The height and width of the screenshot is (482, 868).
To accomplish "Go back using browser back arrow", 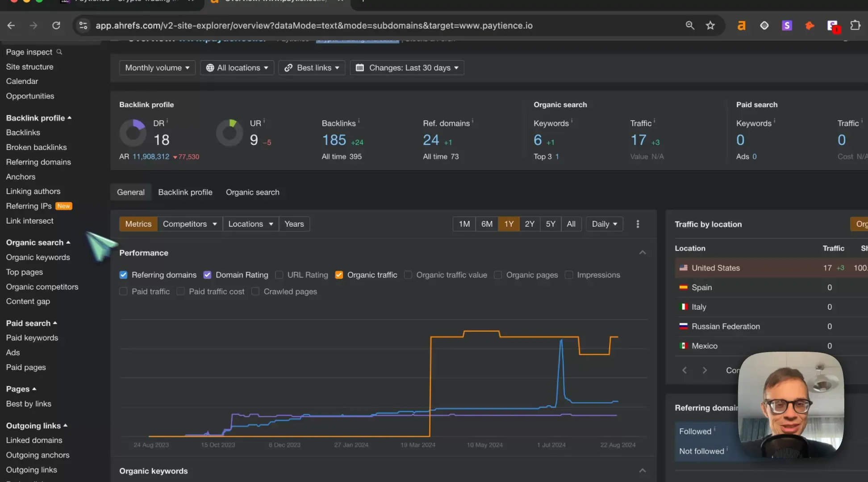I will [x=11, y=25].
